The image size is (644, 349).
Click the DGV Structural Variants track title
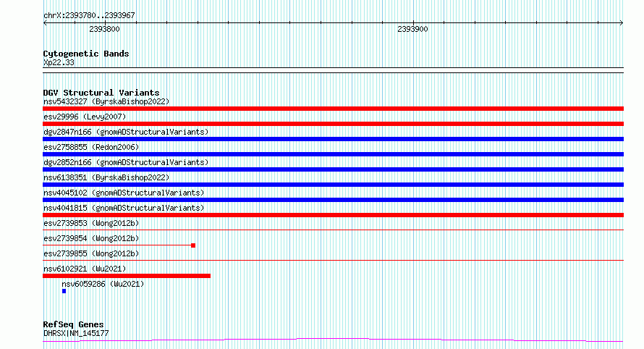click(101, 93)
